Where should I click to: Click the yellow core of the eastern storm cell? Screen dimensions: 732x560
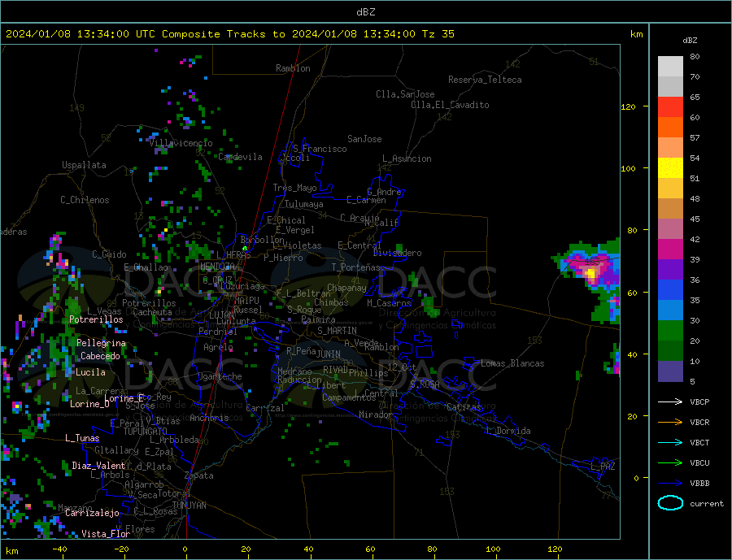click(x=591, y=274)
